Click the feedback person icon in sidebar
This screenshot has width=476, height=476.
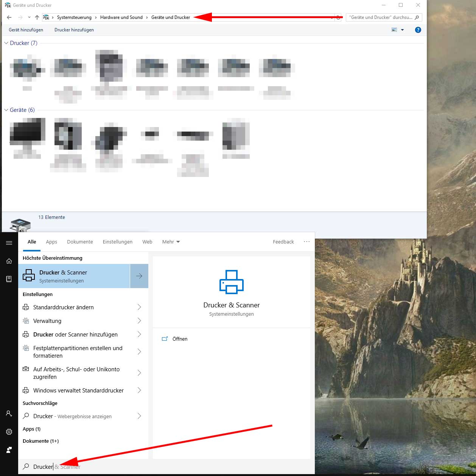[x=9, y=450]
